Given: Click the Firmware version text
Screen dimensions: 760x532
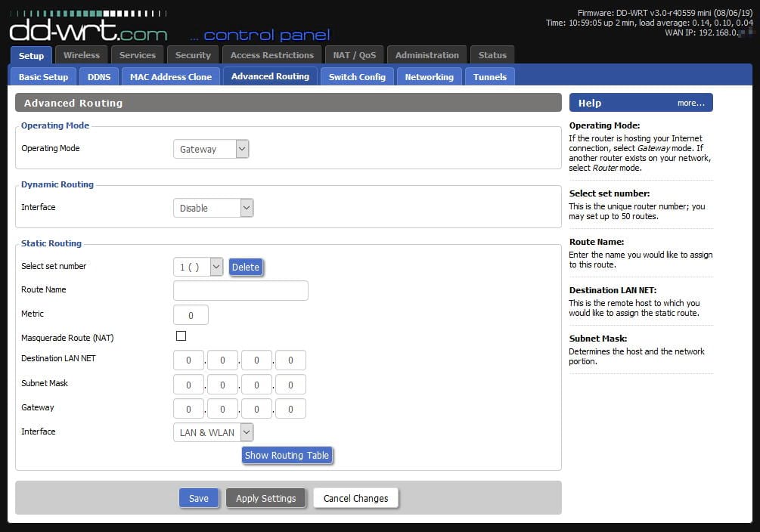Looking at the screenshot, I should point(665,13).
